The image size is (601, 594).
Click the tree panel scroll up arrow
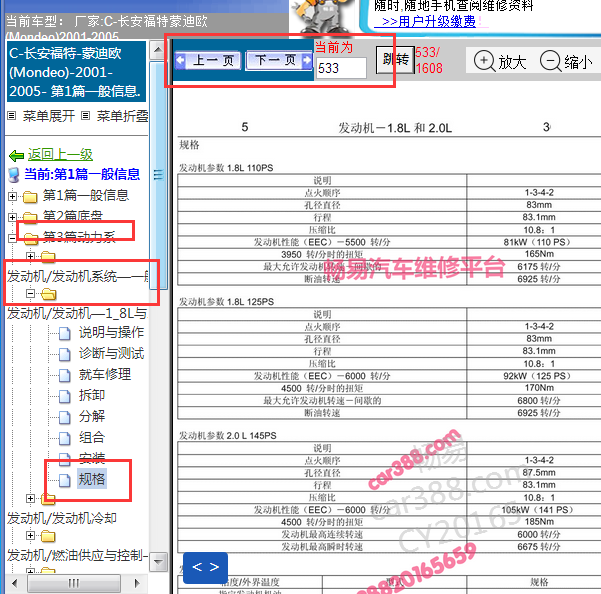158,50
